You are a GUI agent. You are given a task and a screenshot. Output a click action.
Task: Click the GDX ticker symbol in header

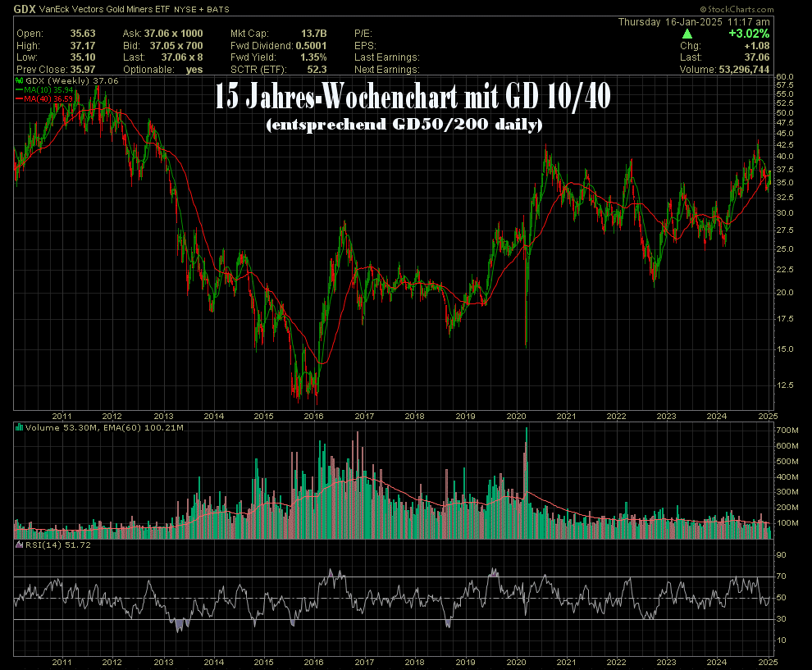click(x=25, y=9)
